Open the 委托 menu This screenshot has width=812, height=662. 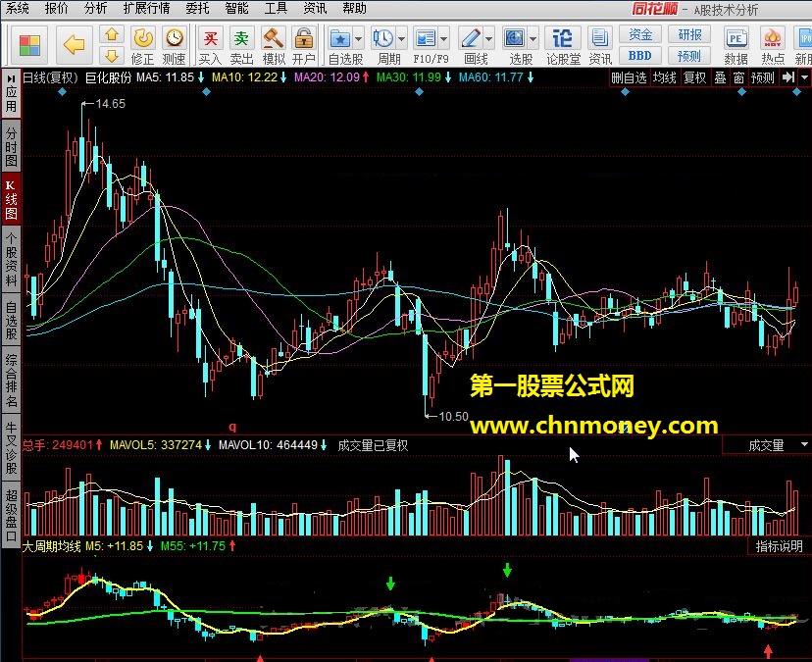tap(197, 8)
